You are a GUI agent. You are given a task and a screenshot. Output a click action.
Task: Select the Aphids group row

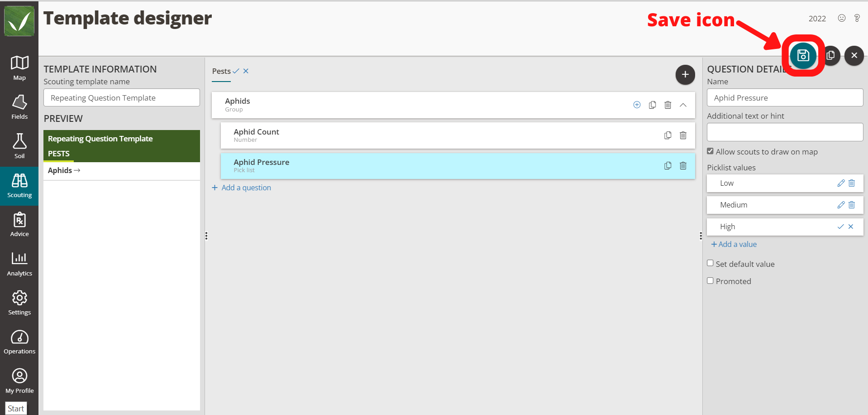[453, 105]
